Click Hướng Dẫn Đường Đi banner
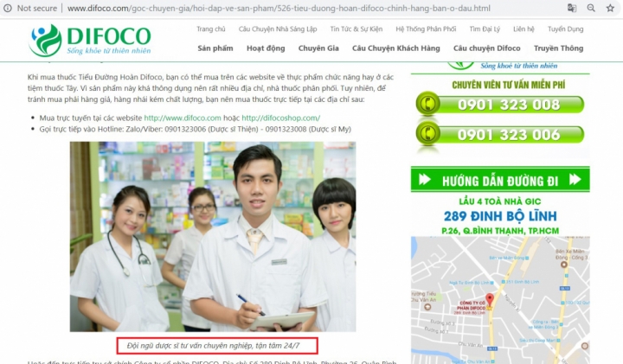The height and width of the screenshot is (364, 623). pyautogui.click(x=500, y=180)
